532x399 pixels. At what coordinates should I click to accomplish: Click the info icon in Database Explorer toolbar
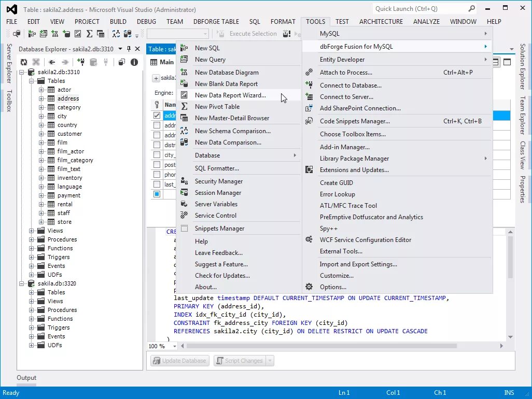coord(135,61)
